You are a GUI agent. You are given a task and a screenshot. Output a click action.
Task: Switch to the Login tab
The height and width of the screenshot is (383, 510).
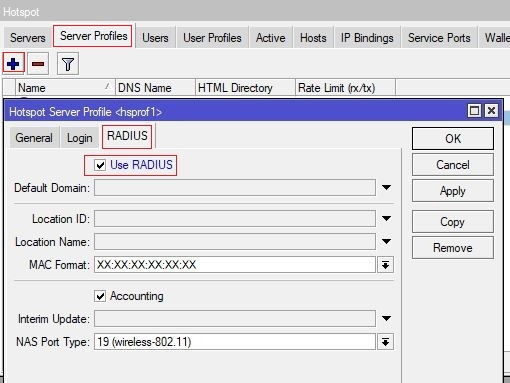[80, 138]
